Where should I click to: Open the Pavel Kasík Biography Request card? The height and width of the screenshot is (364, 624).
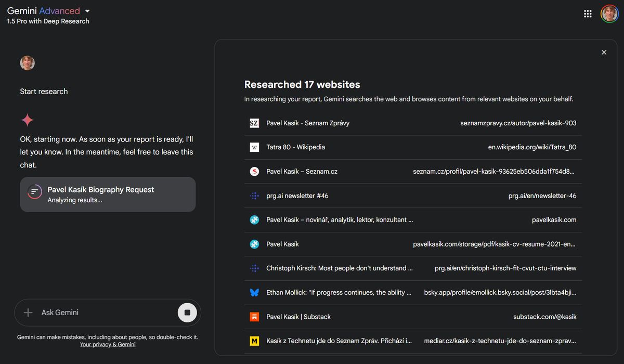tap(108, 194)
